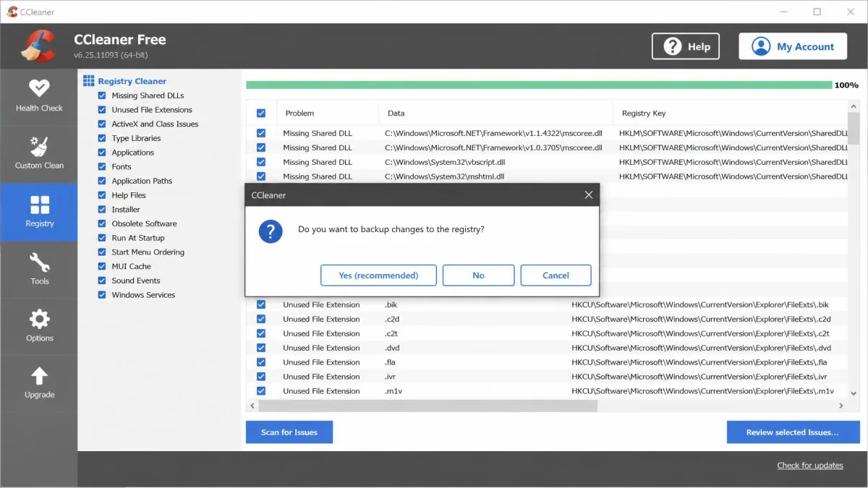The image size is (868, 488).
Task: Click the blue question mark dialog icon
Action: pos(271,231)
